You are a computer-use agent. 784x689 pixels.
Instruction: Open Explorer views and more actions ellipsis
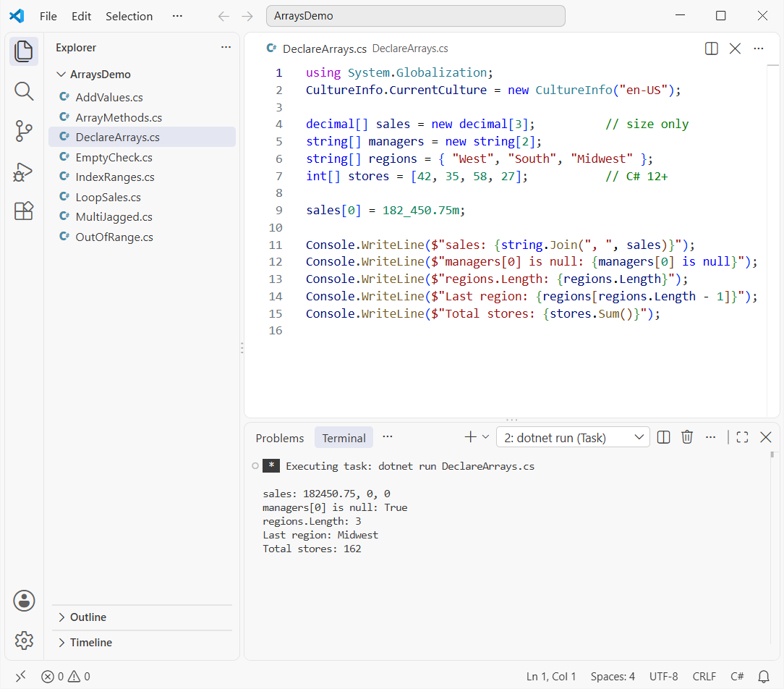(x=226, y=48)
